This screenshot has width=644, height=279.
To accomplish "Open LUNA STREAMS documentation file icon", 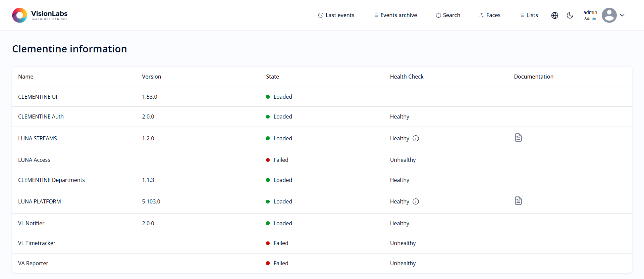I will tap(518, 138).
